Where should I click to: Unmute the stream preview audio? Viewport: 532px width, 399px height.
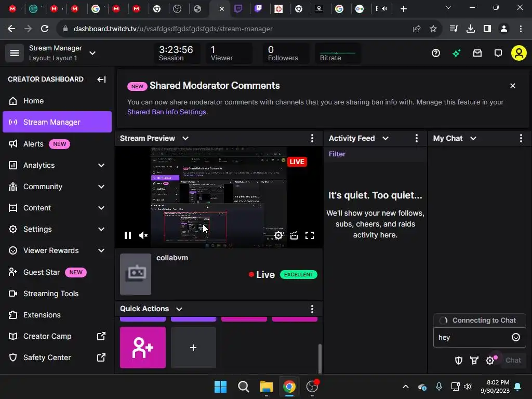pyautogui.click(x=143, y=235)
